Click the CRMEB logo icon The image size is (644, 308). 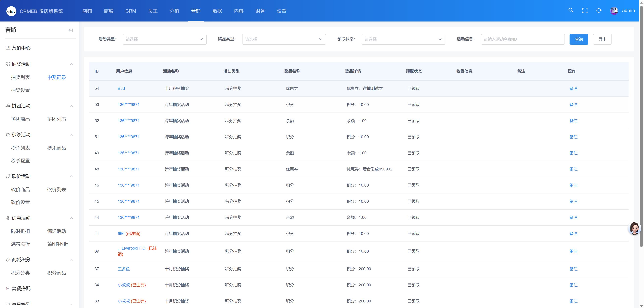[11, 11]
